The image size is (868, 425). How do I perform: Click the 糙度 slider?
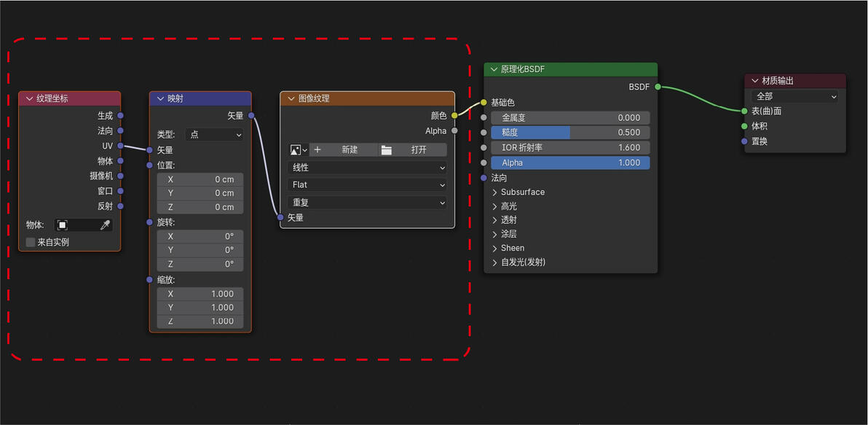point(570,133)
